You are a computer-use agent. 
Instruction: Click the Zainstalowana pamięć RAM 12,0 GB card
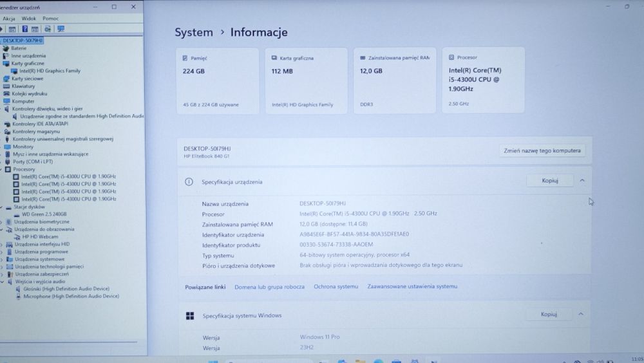[395, 80]
